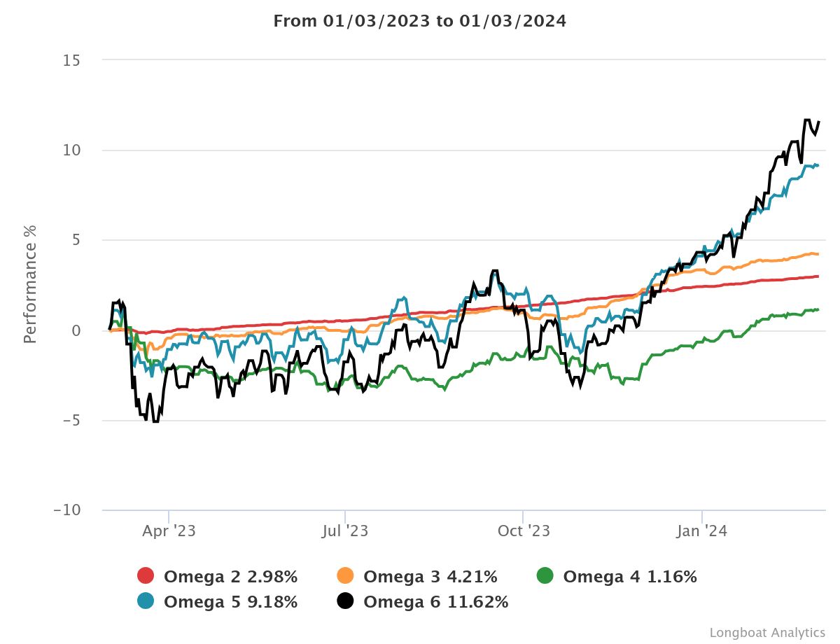This screenshot has width=840, height=644.
Task: Click the Oct '23 axis label
Action: coord(524,531)
